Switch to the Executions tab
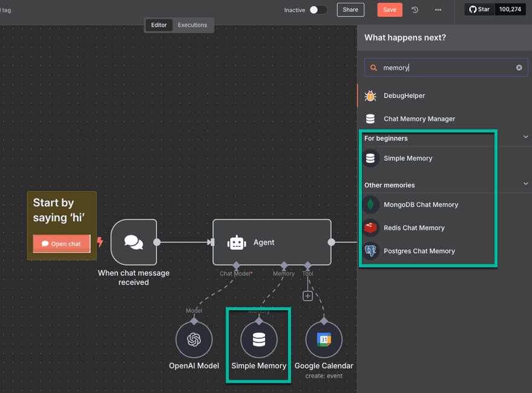The height and width of the screenshot is (393, 532). [x=192, y=25]
